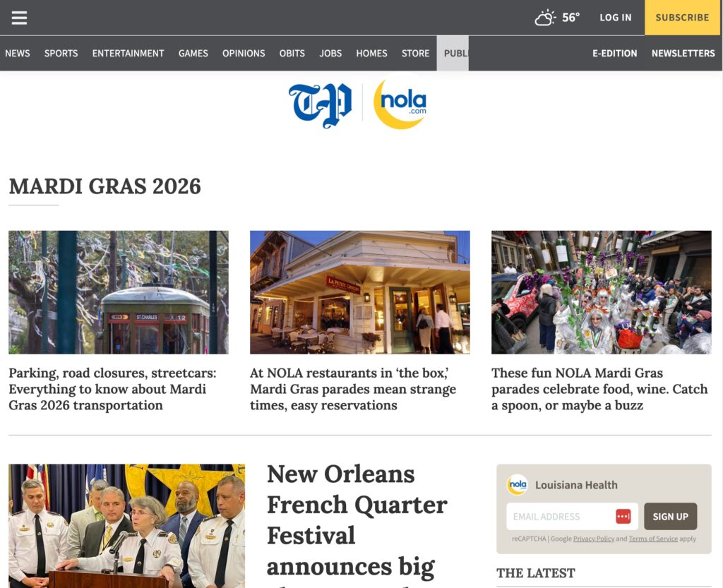Read the NOLA restaurants 'the box' article
Image resolution: width=723 pixels, height=588 pixels.
[353, 389]
